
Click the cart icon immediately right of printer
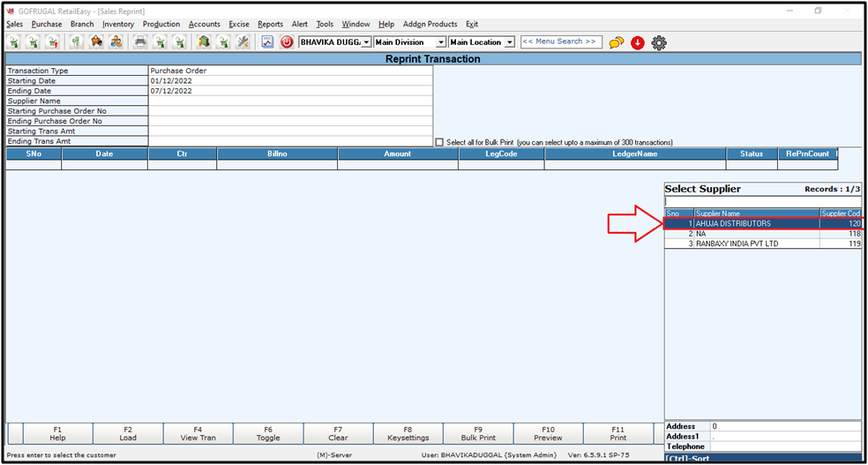tap(160, 41)
